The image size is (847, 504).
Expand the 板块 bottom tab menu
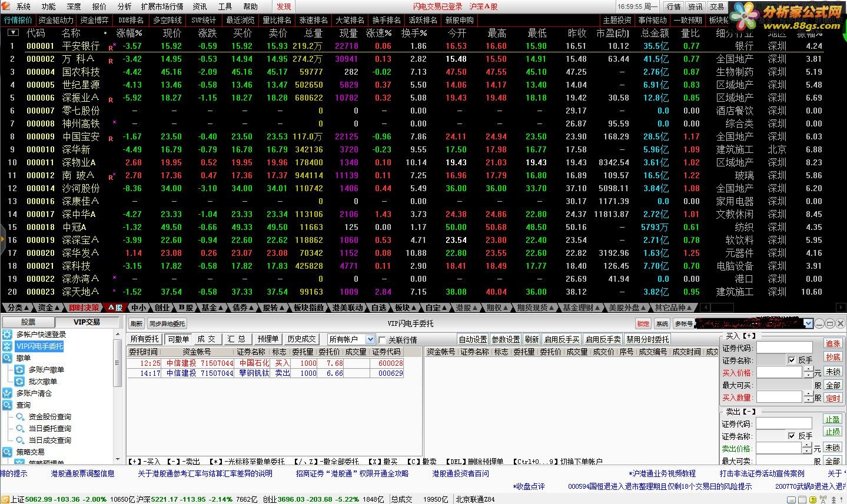(406, 308)
